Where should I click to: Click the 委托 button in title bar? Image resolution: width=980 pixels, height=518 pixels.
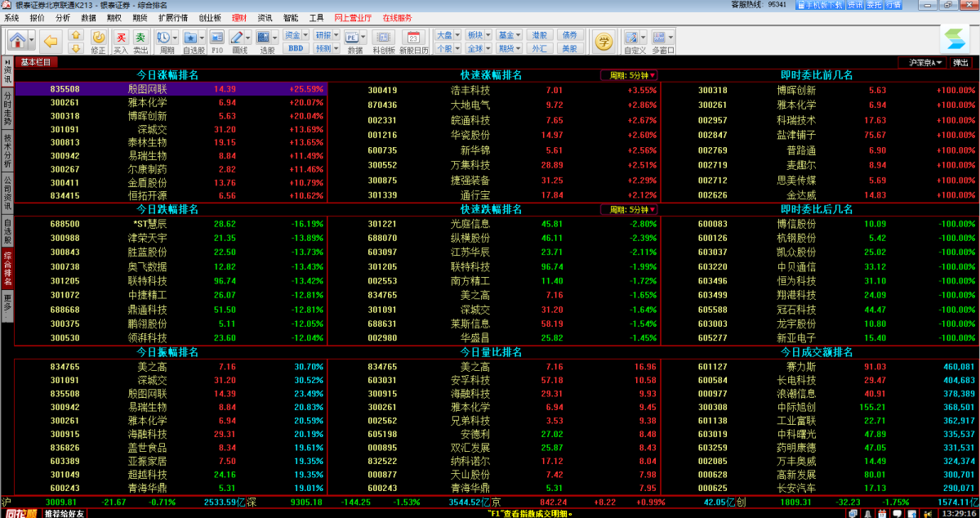tap(874, 5)
